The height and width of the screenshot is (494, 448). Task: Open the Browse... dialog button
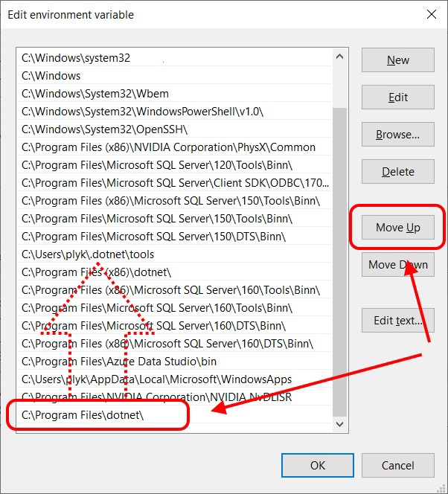[398, 134]
